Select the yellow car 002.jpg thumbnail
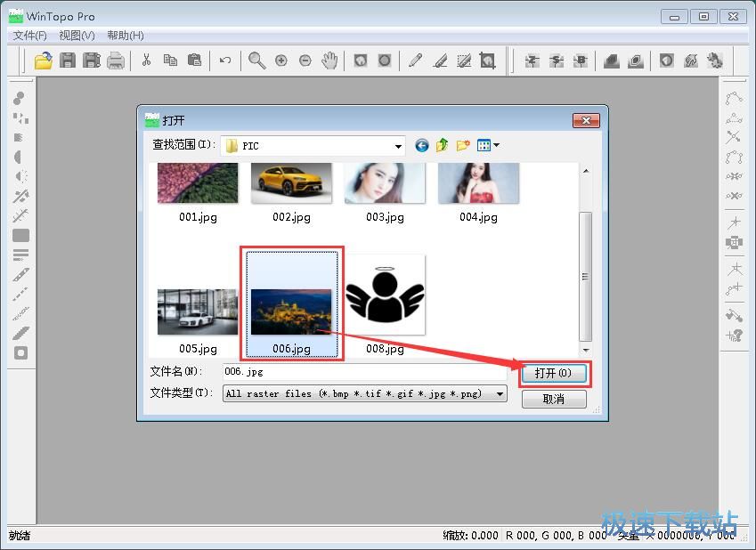 pyautogui.click(x=291, y=183)
